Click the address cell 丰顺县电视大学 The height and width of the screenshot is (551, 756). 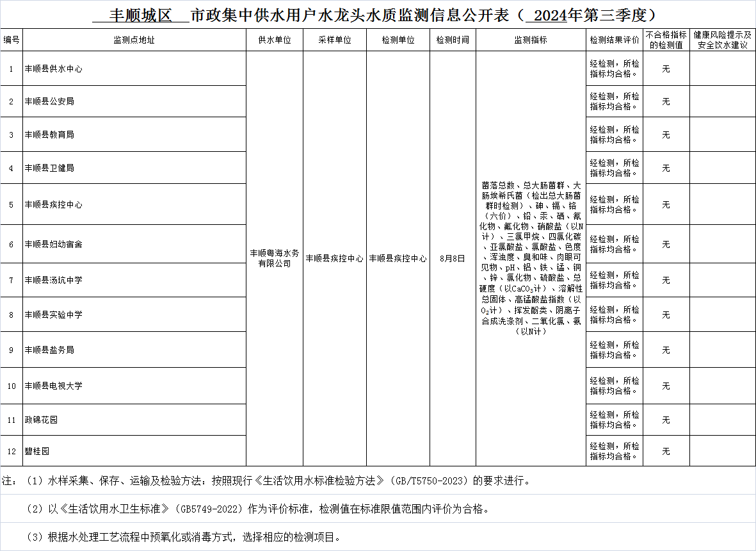pyautogui.click(x=134, y=386)
